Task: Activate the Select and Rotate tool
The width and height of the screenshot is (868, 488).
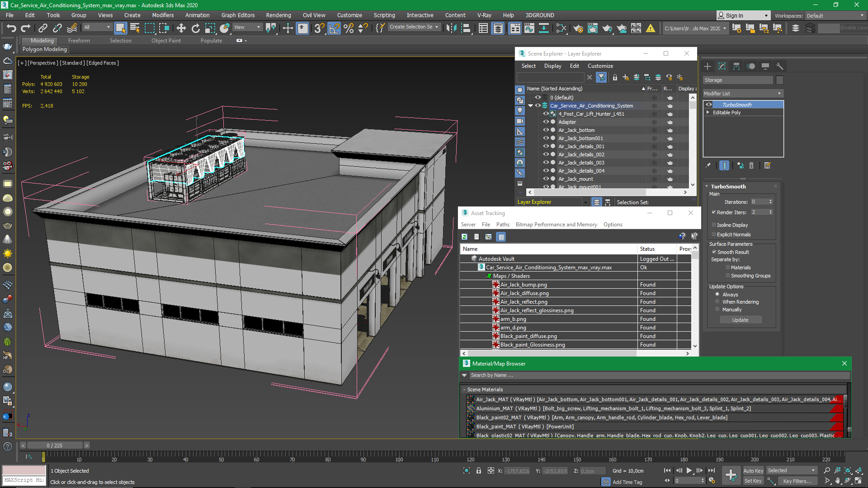Action: pos(195,28)
